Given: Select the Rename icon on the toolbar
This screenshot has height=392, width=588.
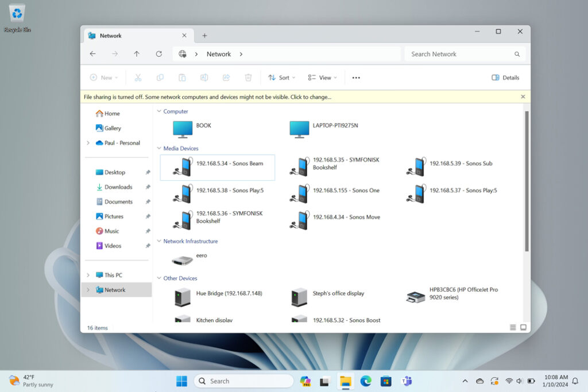Looking at the screenshot, I should pos(204,77).
